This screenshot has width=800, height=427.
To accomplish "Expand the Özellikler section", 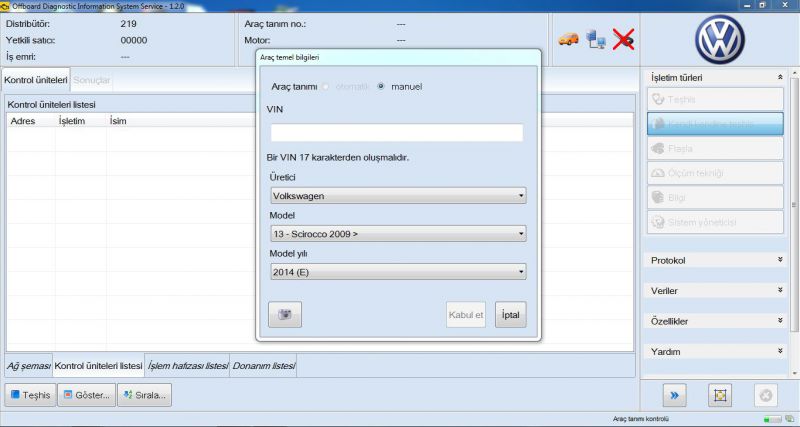I will pos(780,321).
